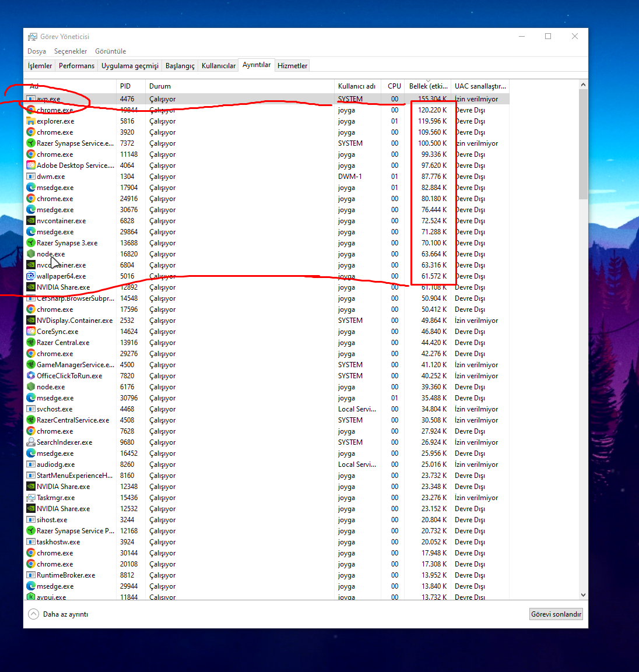The height and width of the screenshot is (672, 639).
Task: Sort by the Durum column header
Action: [240, 86]
